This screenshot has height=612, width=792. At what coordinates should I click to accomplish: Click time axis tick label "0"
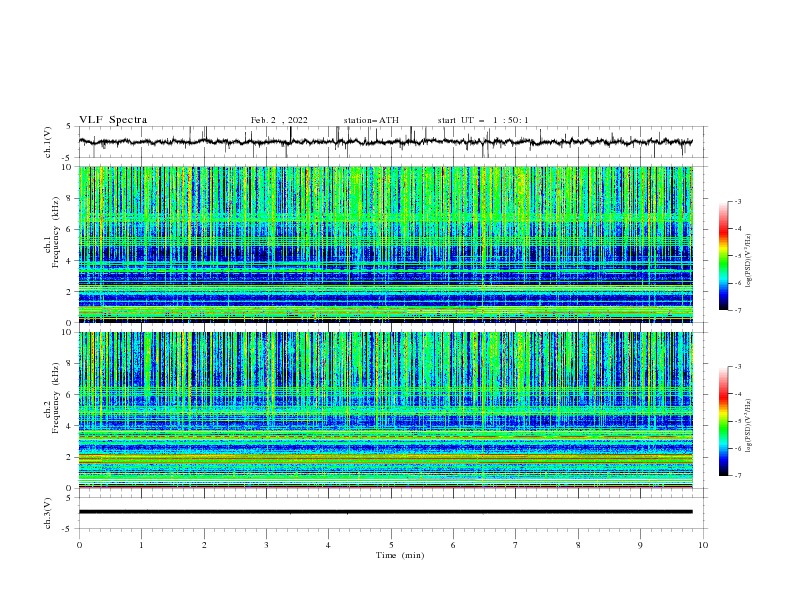point(79,545)
